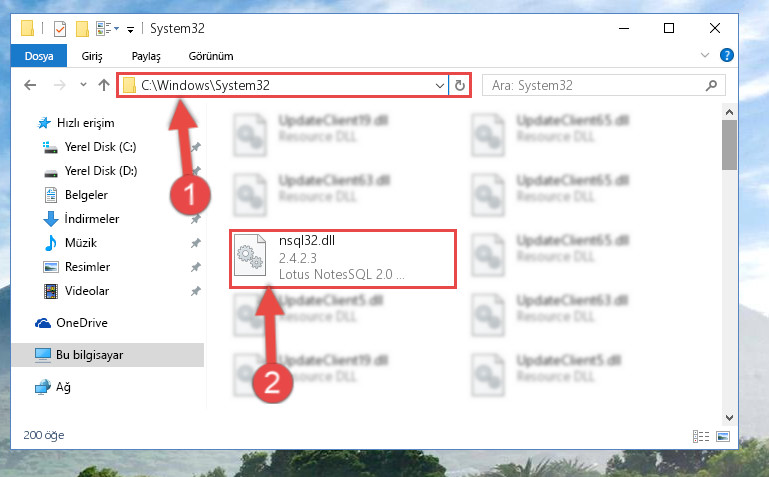
Task: Toggle the pin next to Videolar
Action: point(196,291)
